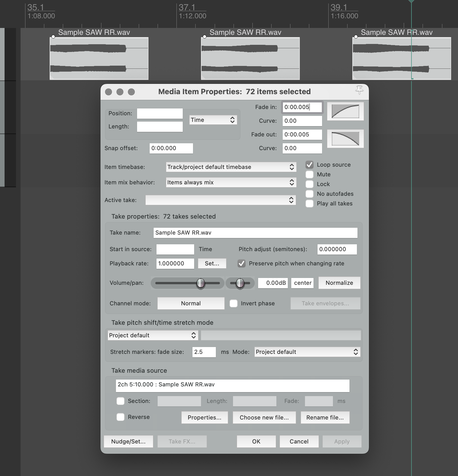This screenshot has height=476, width=458.
Task: Click the Cancel button
Action: [x=299, y=441]
